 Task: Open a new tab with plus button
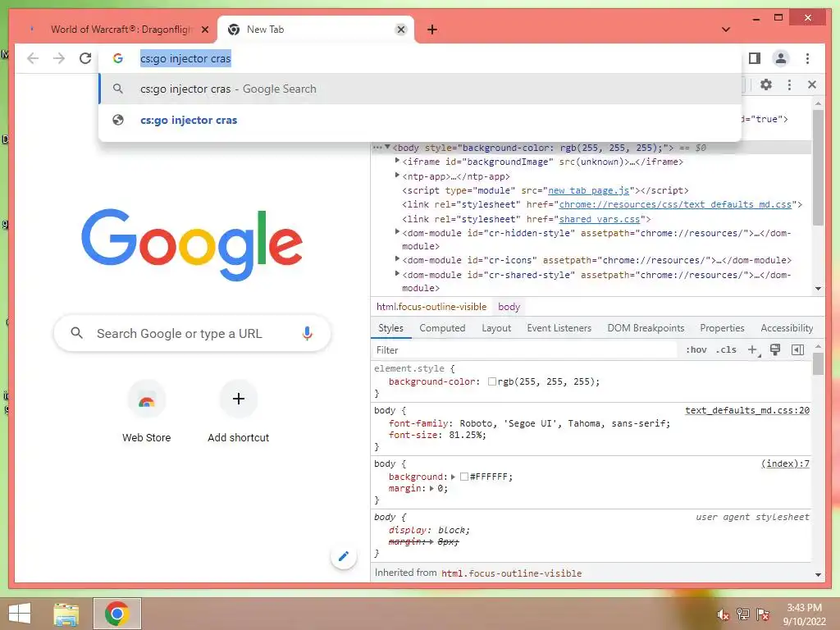pos(432,30)
